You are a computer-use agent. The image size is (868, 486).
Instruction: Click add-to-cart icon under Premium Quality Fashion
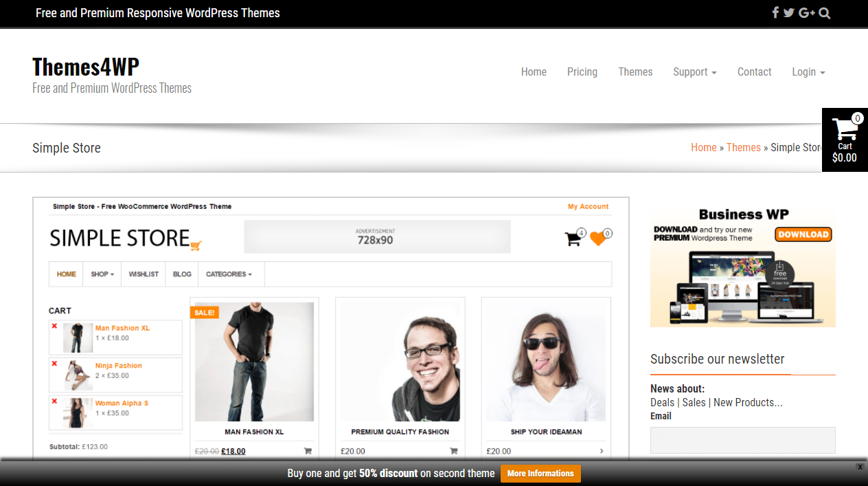pos(453,451)
